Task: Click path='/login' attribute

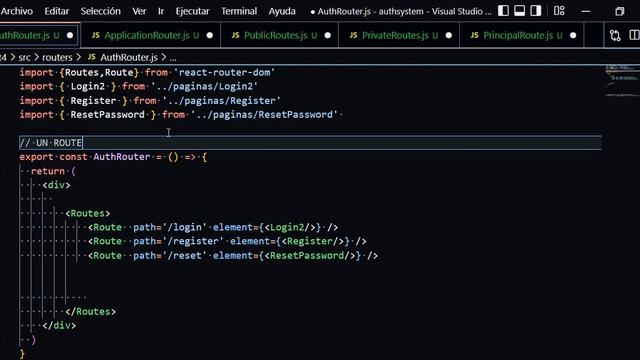Action: point(170,227)
